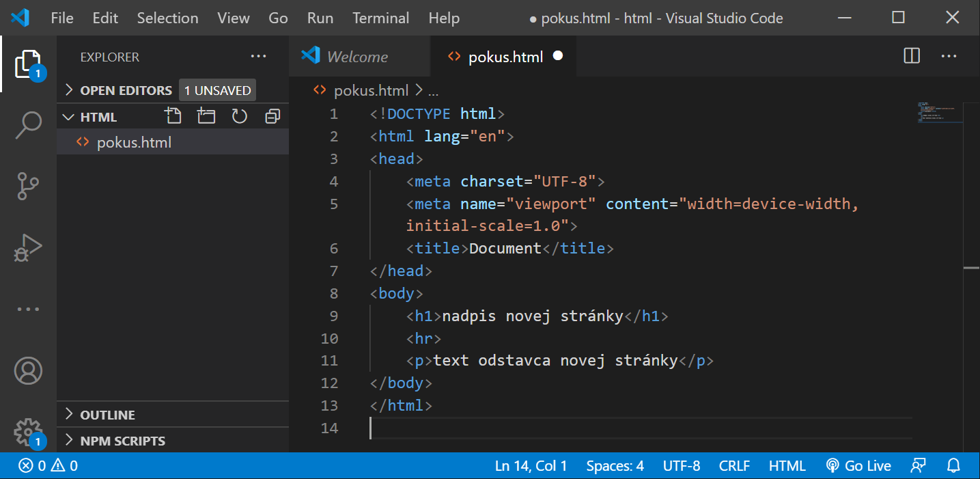
Task: Click Ln 14, Col 1 in status bar
Action: click(531, 466)
